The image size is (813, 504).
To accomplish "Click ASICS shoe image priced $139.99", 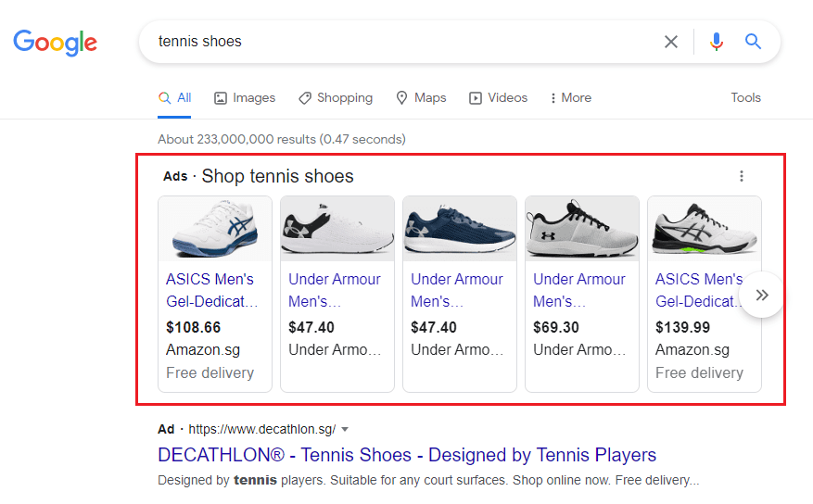I will click(703, 229).
